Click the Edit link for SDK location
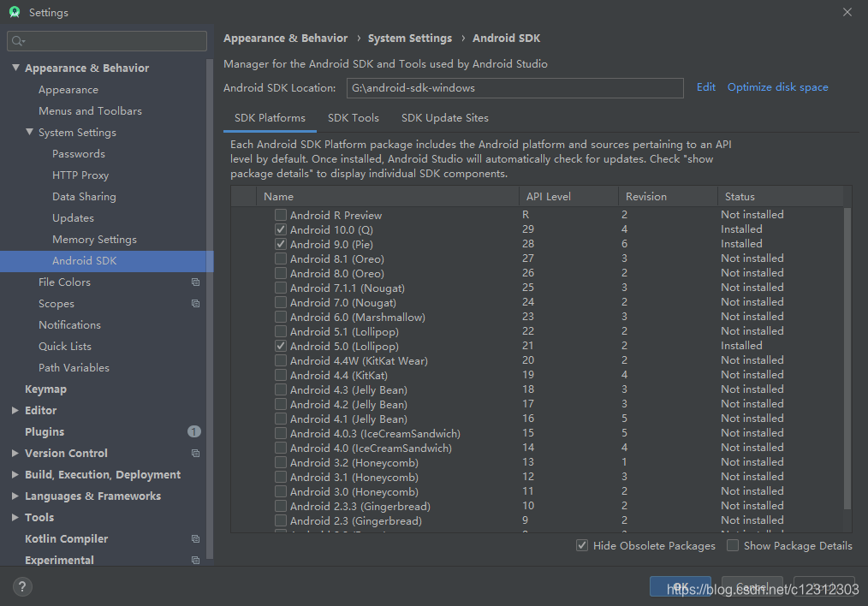Viewport: 868px width, 606px height. [x=706, y=87]
